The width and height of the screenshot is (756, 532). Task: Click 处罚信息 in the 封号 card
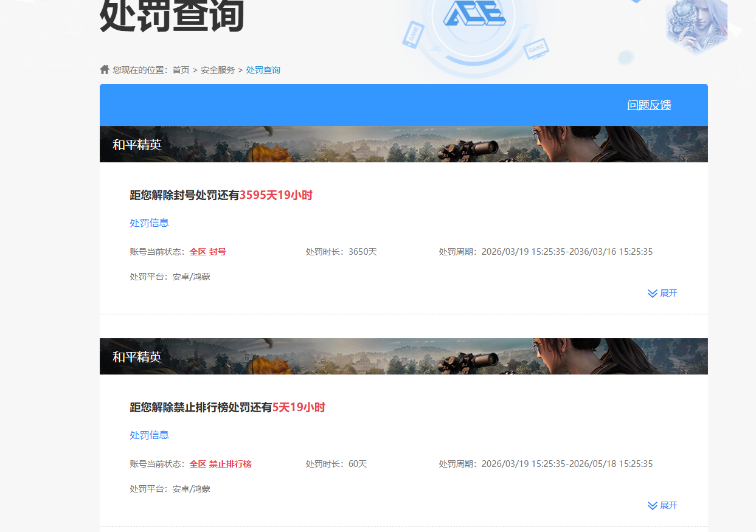click(150, 223)
